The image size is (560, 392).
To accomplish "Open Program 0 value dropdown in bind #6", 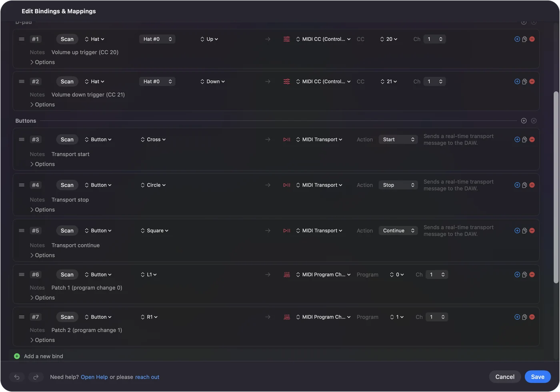I will tap(397, 275).
